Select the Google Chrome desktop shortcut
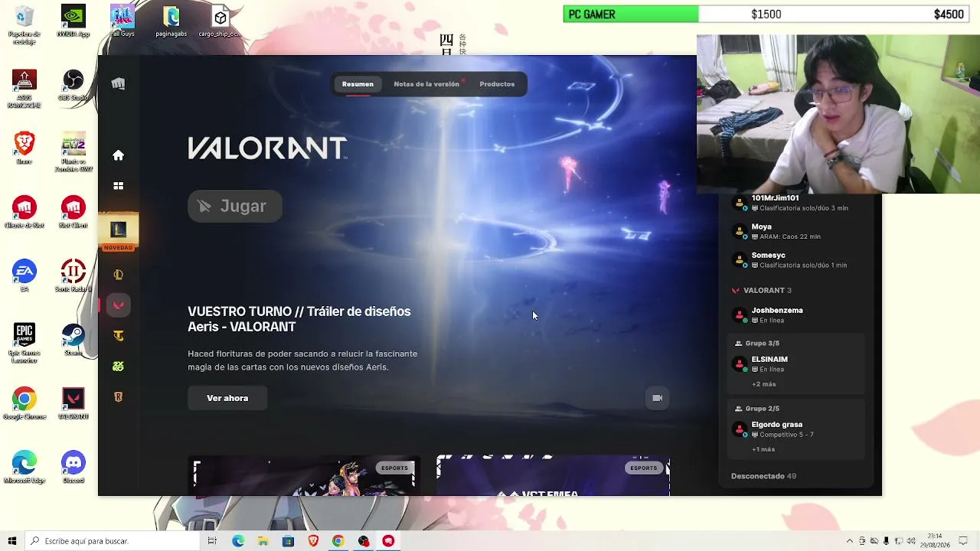The height and width of the screenshot is (551, 980). click(x=24, y=403)
